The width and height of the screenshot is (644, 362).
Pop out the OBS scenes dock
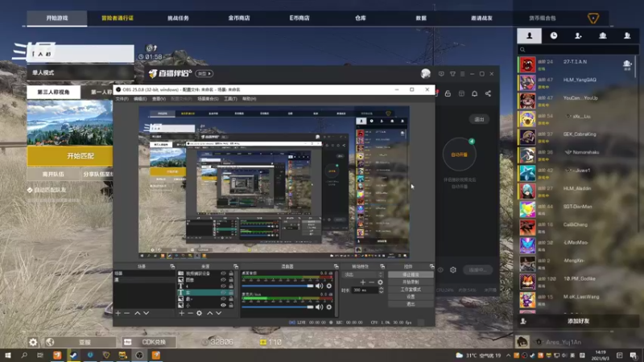pyautogui.click(x=172, y=266)
